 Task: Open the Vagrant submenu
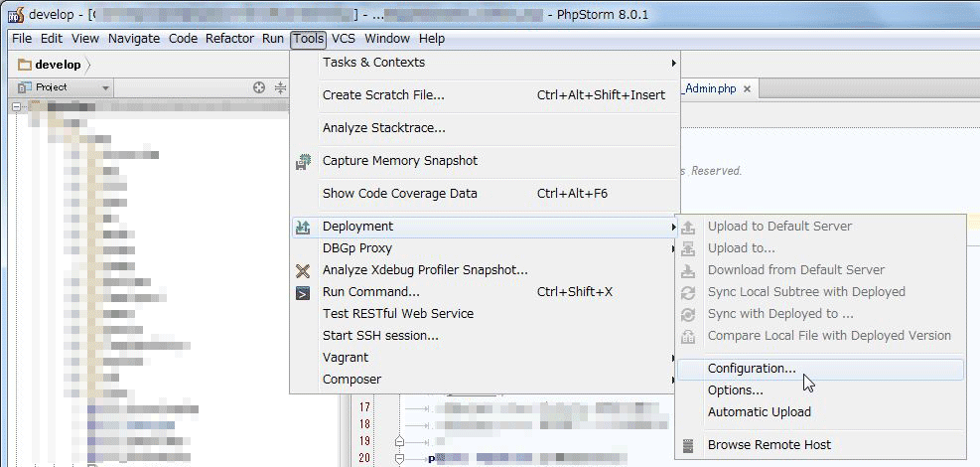485,359
